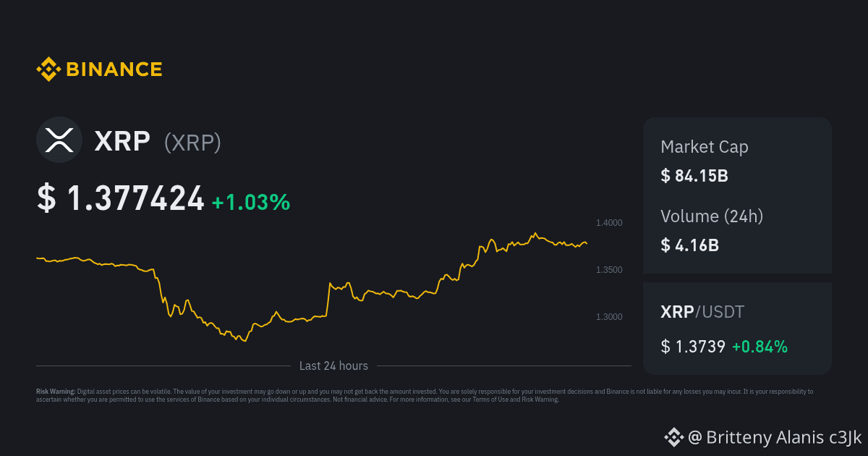
Task: Click the 1.3500 axis label
Action: click(609, 270)
